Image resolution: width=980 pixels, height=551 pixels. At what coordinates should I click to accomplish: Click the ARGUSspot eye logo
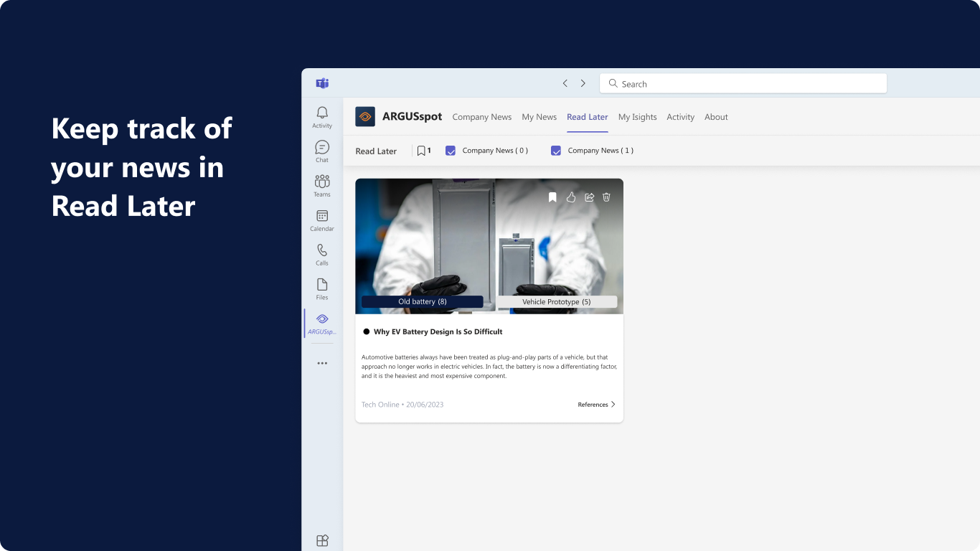click(x=365, y=116)
